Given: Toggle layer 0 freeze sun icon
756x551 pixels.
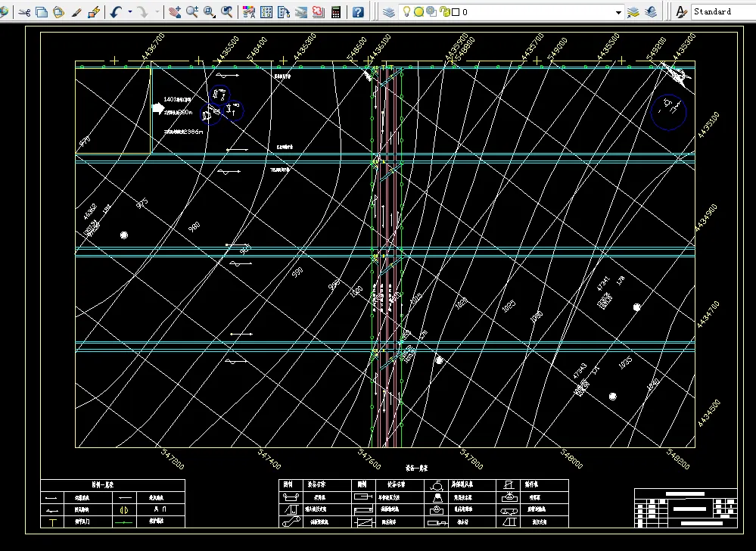Looking at the screenshot, I should [418, 12].
